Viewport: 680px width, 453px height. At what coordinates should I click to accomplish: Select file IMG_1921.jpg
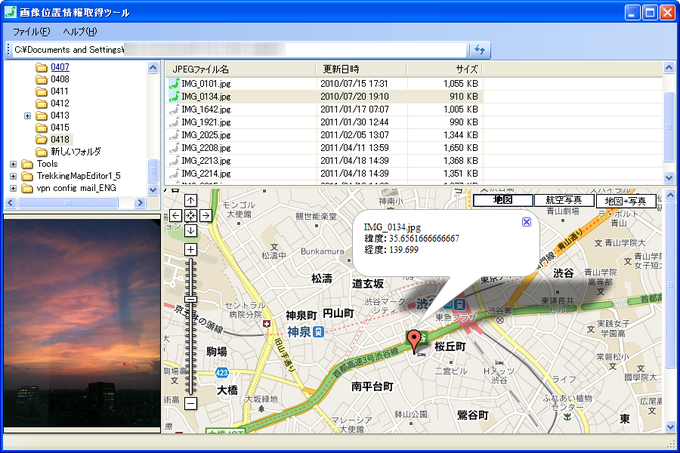(x=206, y=122)
